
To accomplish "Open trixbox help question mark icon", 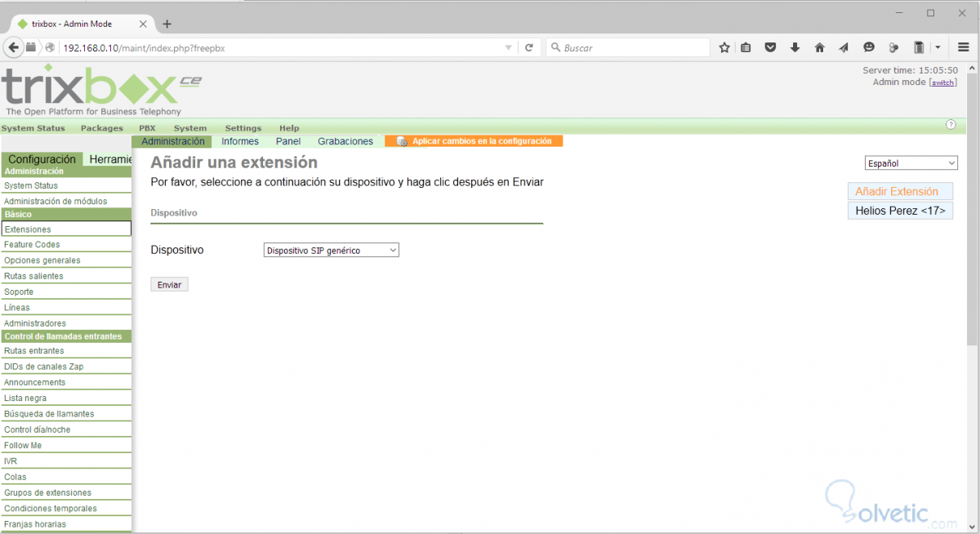I will 951,123.
